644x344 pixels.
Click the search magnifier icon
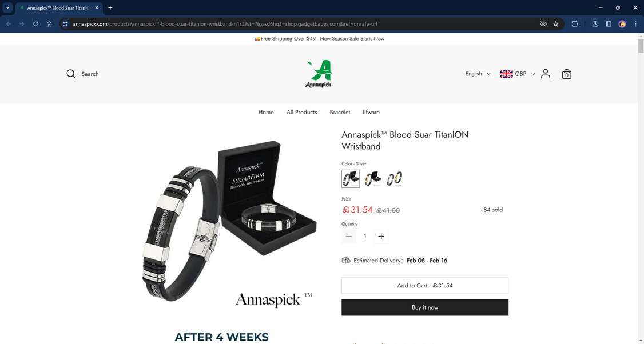pyautogui.click(x=71, y=74)
